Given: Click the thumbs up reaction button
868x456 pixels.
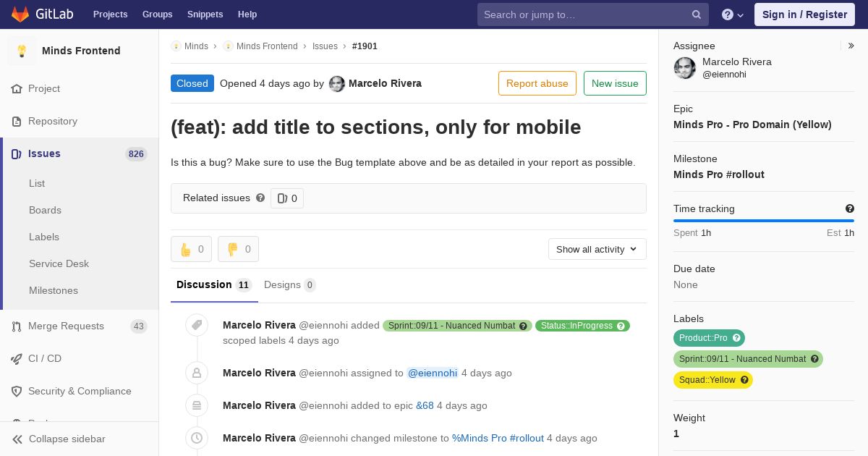Looking at the screenshot, I should pos(191,249).
